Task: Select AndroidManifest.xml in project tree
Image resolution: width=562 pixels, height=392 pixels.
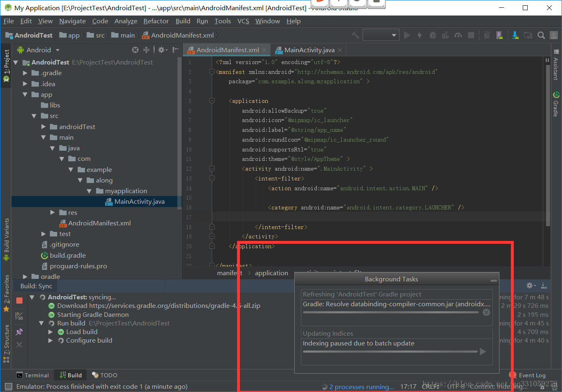Action: click(95, 223)
